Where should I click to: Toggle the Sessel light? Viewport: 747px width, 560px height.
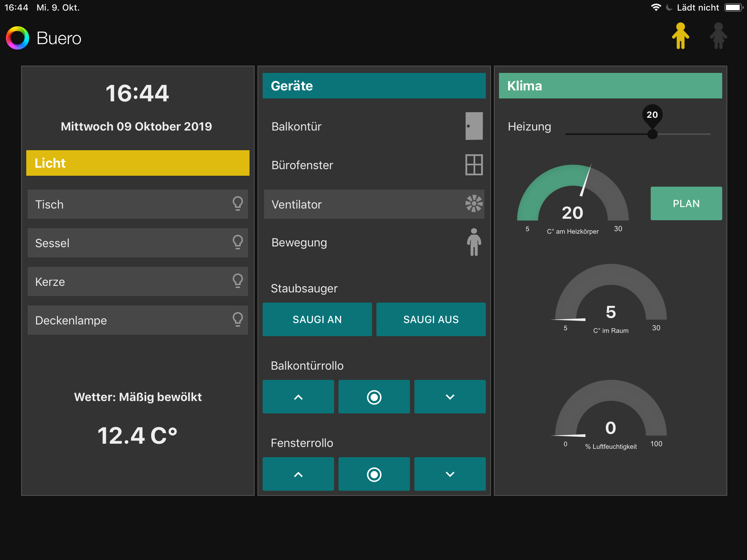(x=138, y=243)
